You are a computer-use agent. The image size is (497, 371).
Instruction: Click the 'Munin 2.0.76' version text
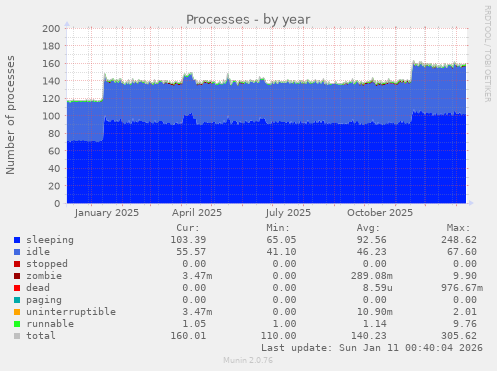pos(248,360)
